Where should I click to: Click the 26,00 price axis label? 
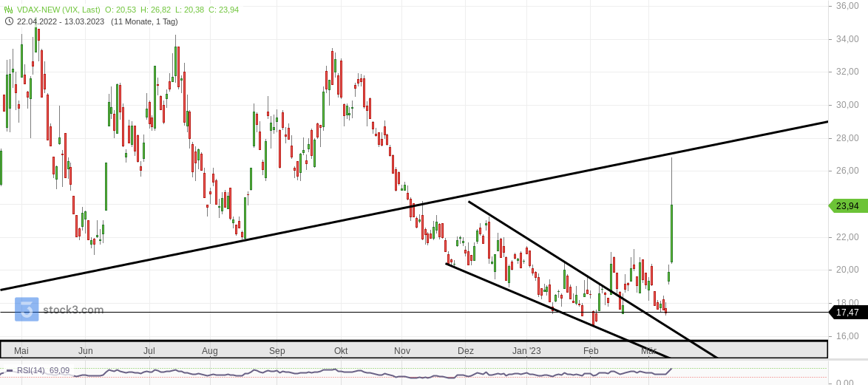pos(847,171)
